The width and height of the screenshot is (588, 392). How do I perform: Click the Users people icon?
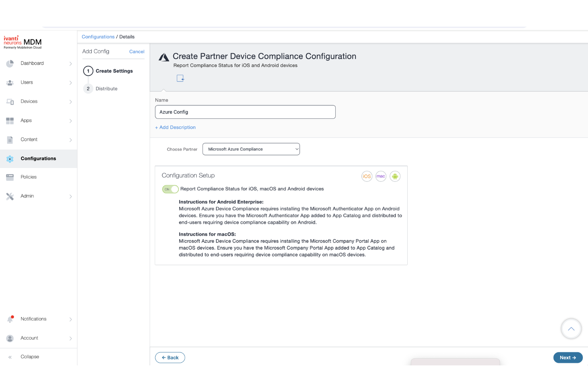[x=10, y=83]
